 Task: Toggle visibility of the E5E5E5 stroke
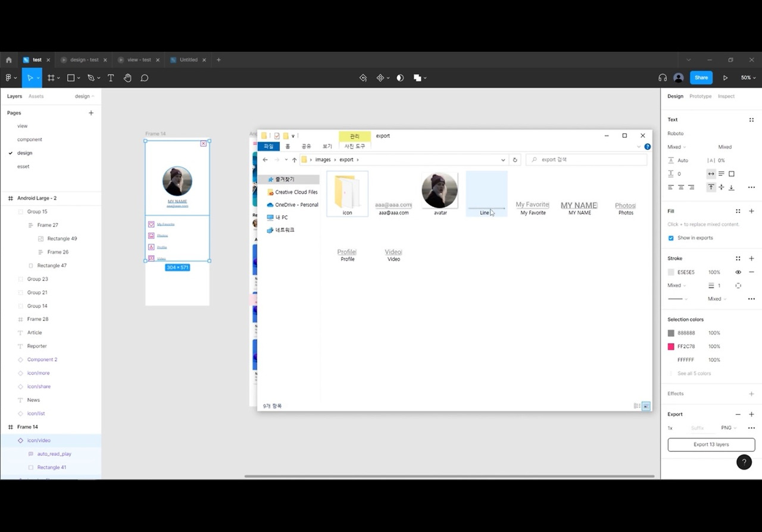(x=738, y=273)
